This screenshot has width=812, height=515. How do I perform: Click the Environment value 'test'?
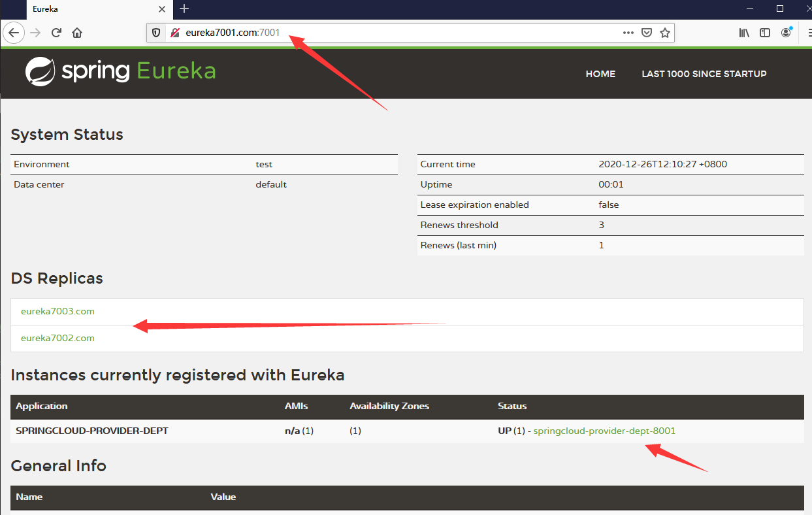[x=264, y=164]
